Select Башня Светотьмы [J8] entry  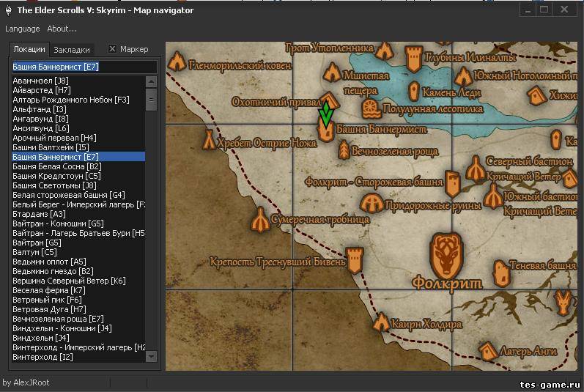pos(78,185)
